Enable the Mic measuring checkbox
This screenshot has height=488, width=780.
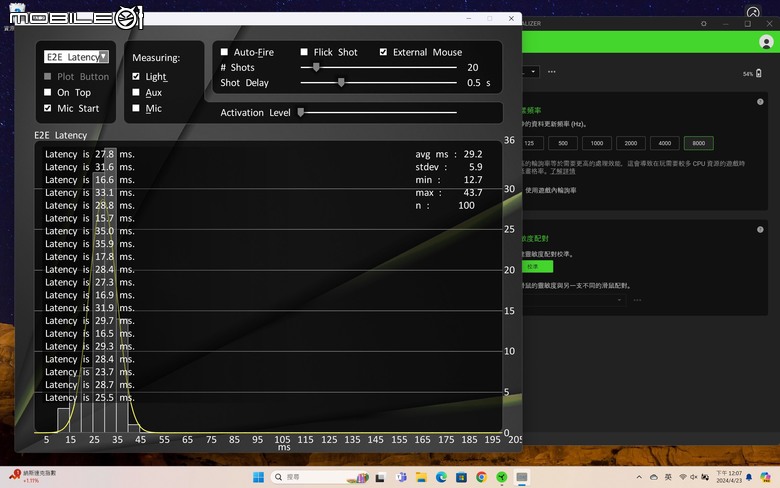tap(136, 108)
